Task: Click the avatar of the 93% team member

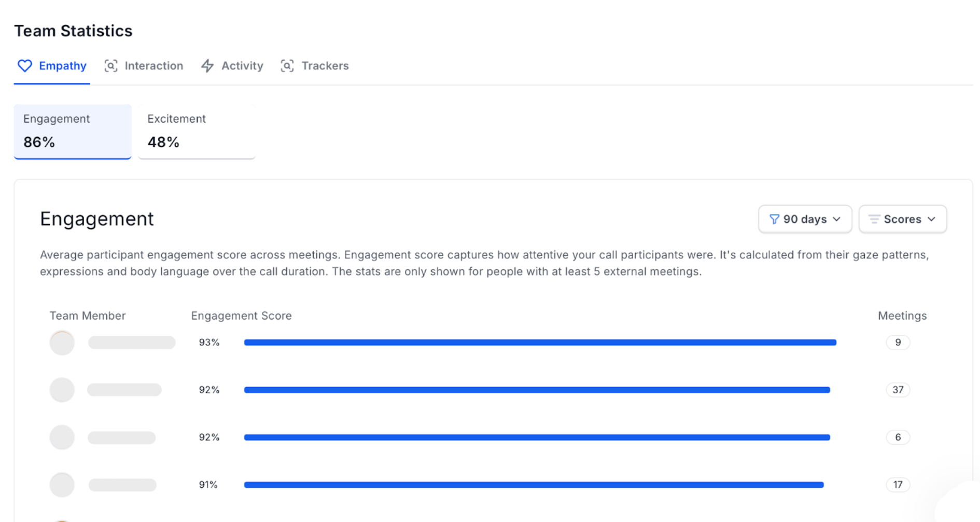Action: [62, 343]
